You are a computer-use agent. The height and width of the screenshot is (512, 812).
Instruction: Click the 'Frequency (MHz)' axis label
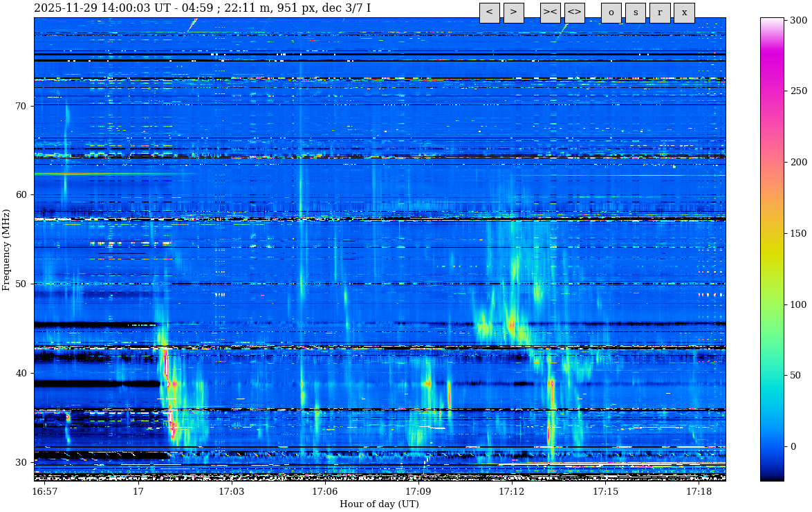tap(7, 249)
